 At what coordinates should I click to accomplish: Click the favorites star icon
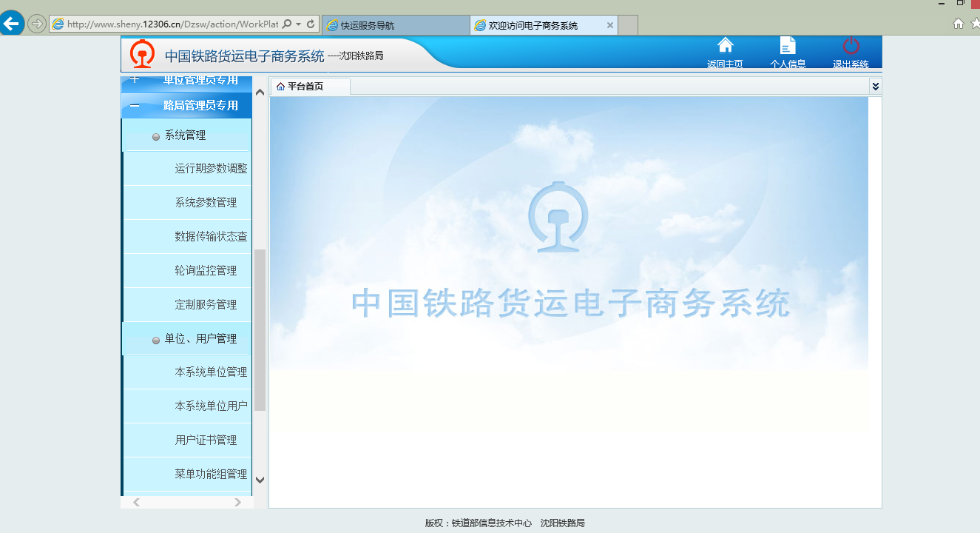975,24
